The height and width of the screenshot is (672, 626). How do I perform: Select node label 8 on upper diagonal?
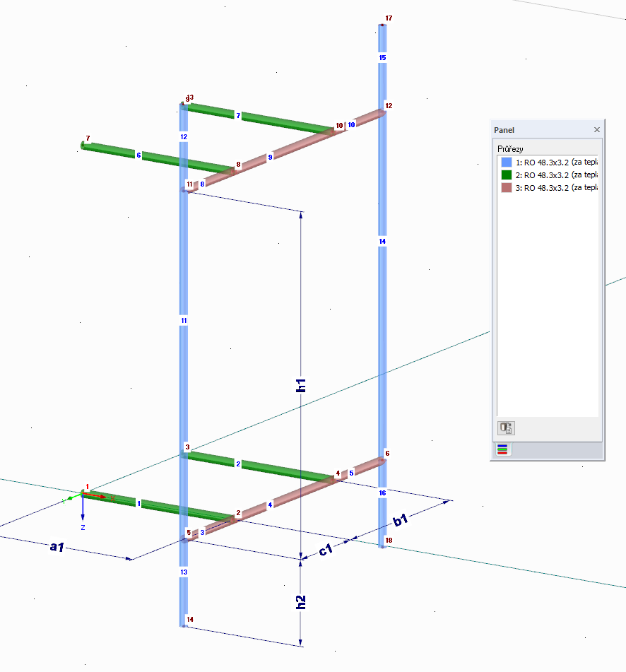[x=238, y=165]
